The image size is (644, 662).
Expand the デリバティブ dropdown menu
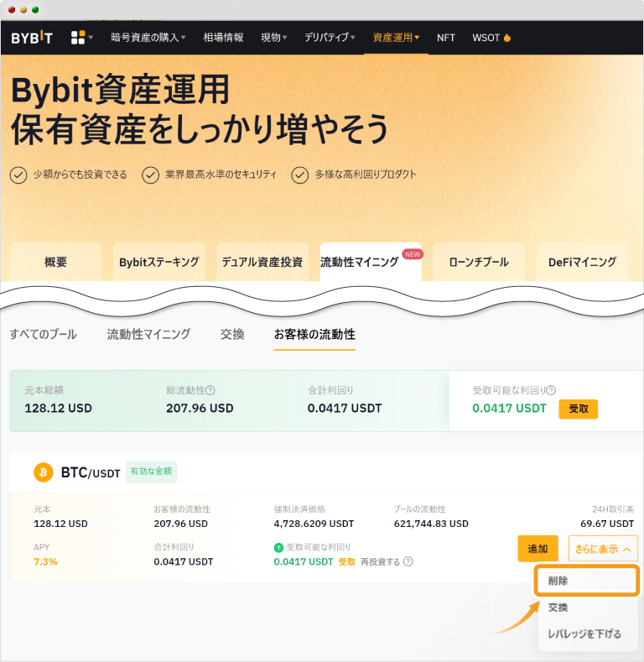coord(330,38)
